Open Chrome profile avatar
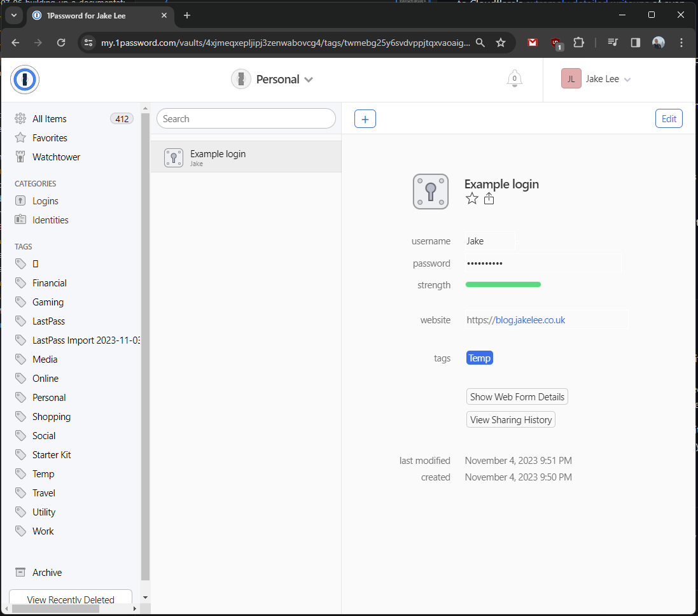Screen dimensions: 698x616 (659, 42)
